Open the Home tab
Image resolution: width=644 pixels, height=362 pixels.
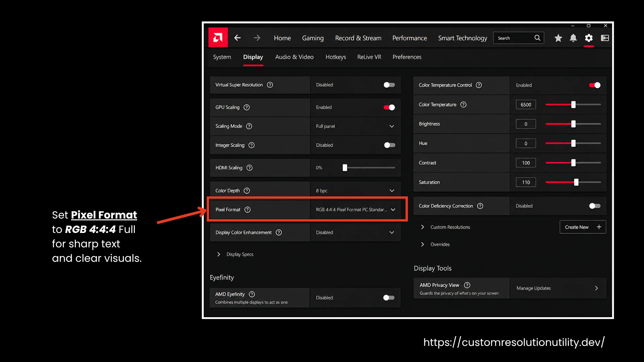coord(282,38)
